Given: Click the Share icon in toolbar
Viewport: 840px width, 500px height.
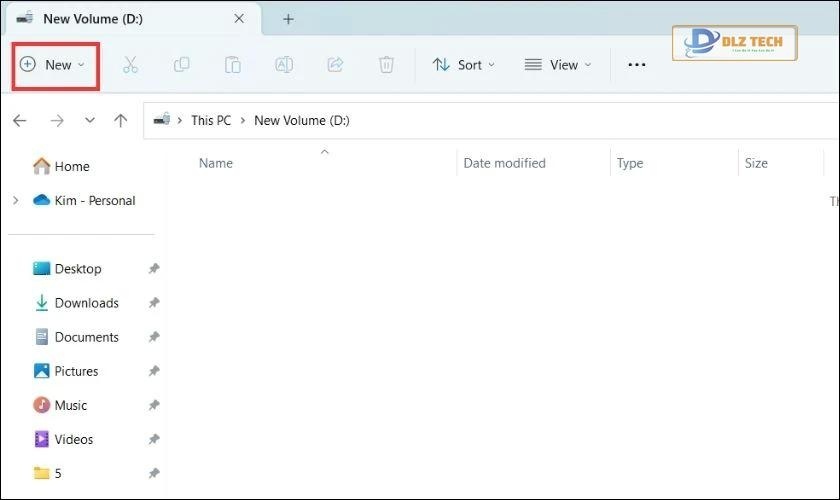Looking at the screenshot, I should coord(335,65).
